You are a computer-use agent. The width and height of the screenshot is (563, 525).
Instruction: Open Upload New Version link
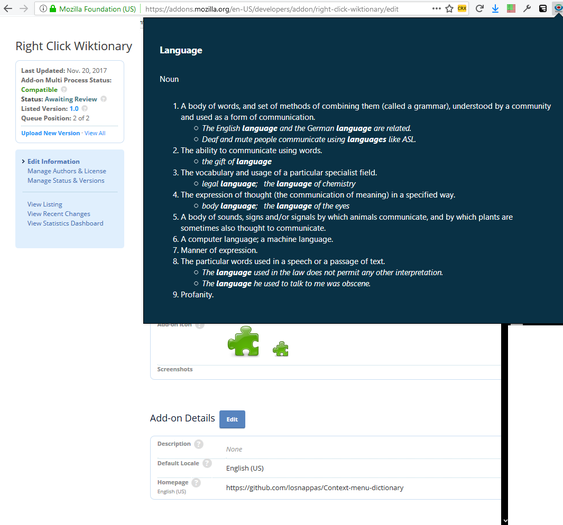click(x=51, y=133)
